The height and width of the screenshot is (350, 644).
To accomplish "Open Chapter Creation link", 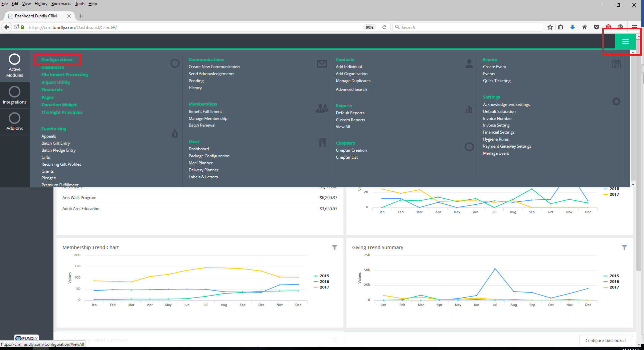I will tap(351, 150).
